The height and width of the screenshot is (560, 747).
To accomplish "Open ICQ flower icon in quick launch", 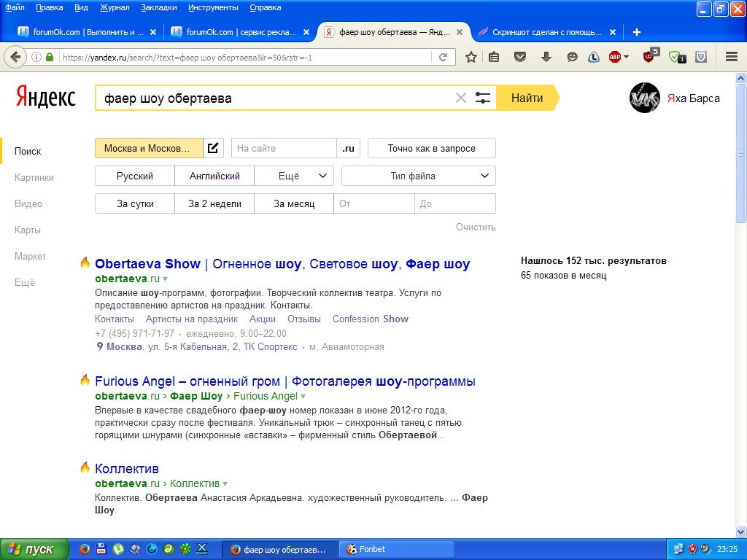I will (185, 550).
